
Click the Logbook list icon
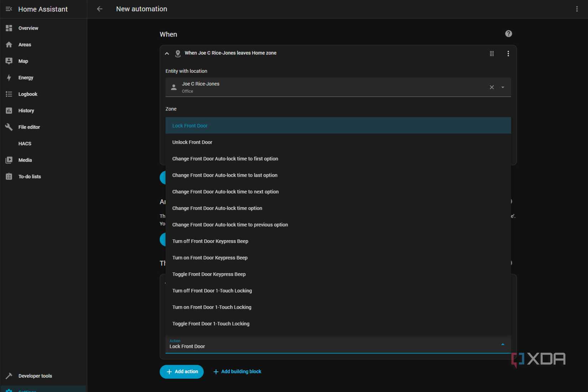(x=9, y=94)
